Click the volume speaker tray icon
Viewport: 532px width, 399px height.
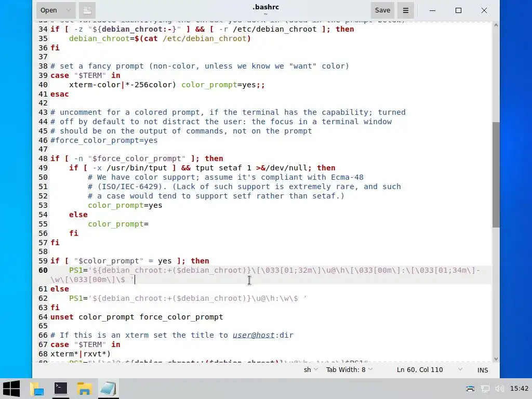point(499,389)
